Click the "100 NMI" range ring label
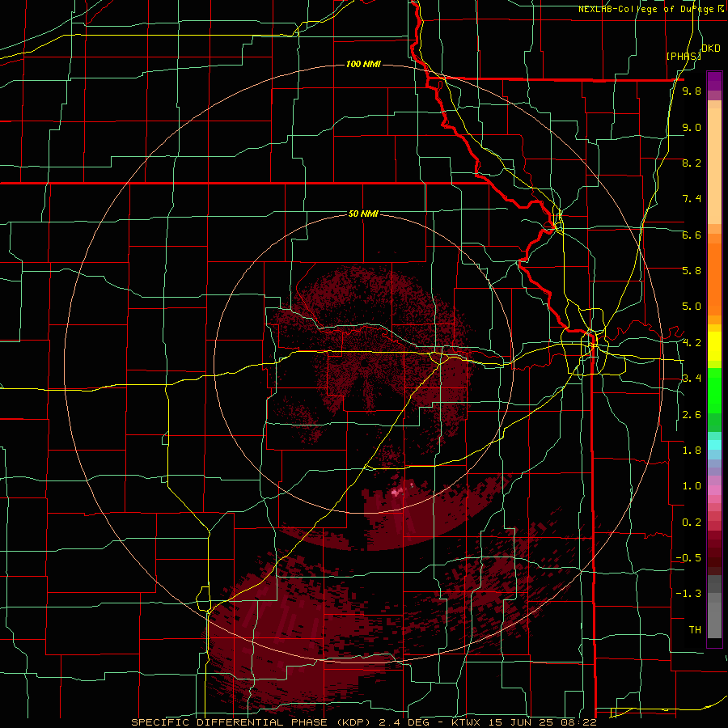 coord(363,64)
